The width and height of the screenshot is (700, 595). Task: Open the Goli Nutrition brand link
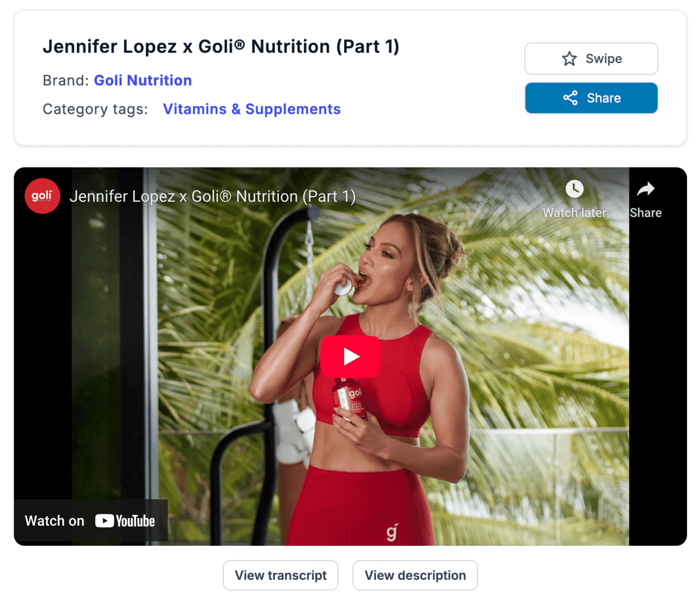(143, 80)
